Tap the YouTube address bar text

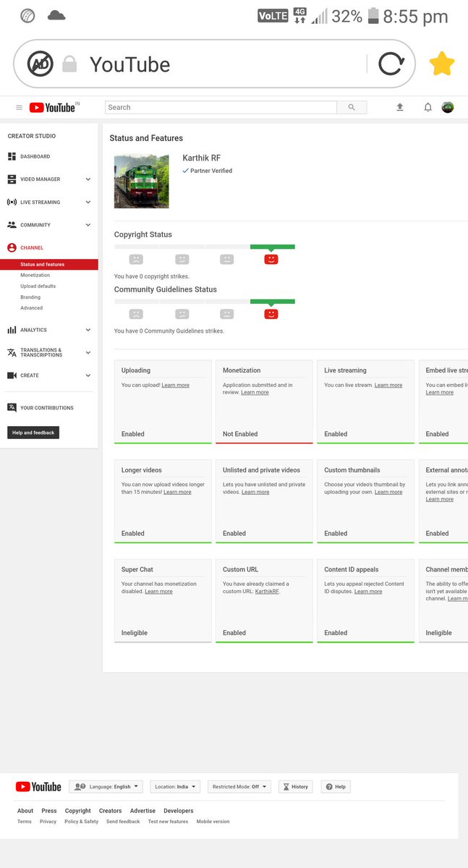coord(129,64)
